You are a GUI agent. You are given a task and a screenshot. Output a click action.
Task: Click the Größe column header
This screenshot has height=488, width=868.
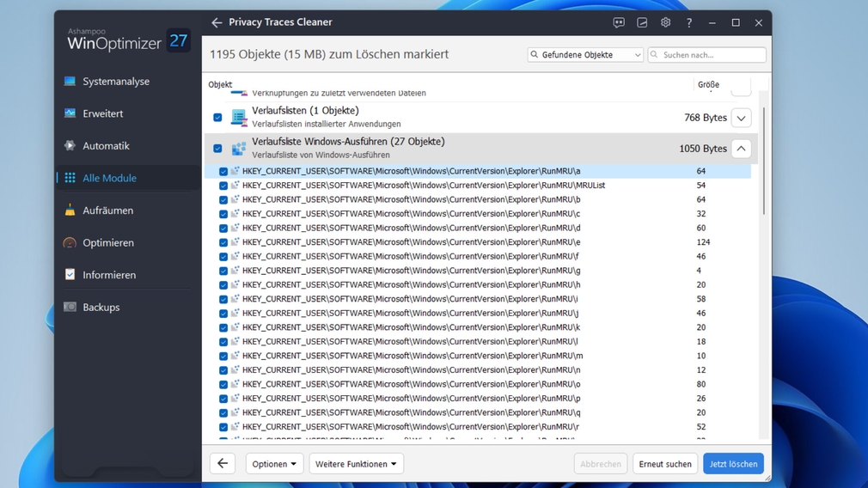(708, 85)
